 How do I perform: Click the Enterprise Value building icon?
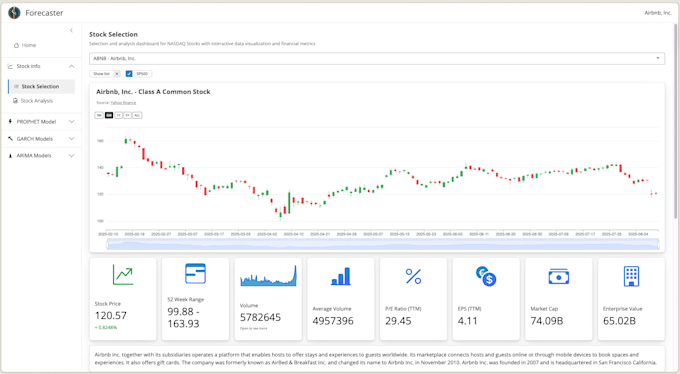coord(631,276)
